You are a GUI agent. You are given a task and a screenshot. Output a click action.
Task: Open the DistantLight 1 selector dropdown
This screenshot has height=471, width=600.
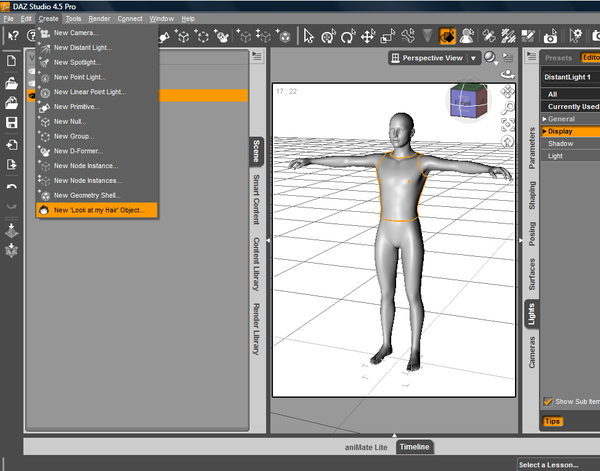pyautogui.click(x=571, y=77)
